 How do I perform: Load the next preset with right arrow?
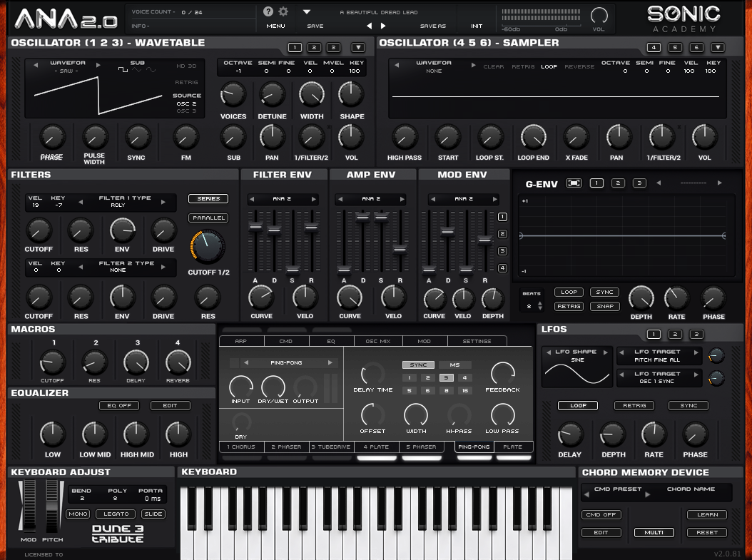click(382, 26)
